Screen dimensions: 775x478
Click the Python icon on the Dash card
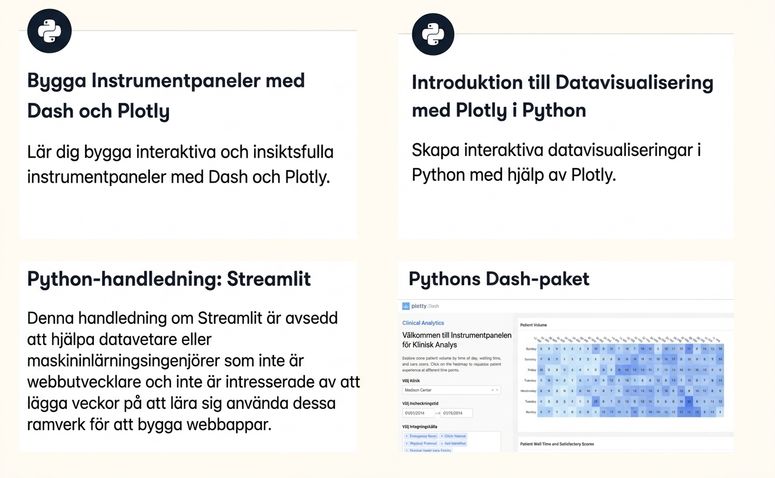(49, 31)
